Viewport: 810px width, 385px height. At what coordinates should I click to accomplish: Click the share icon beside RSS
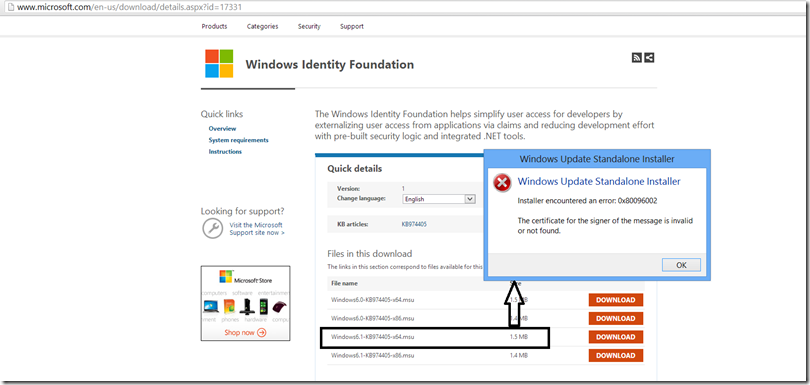pyautogui.click(x=649, y=58)
